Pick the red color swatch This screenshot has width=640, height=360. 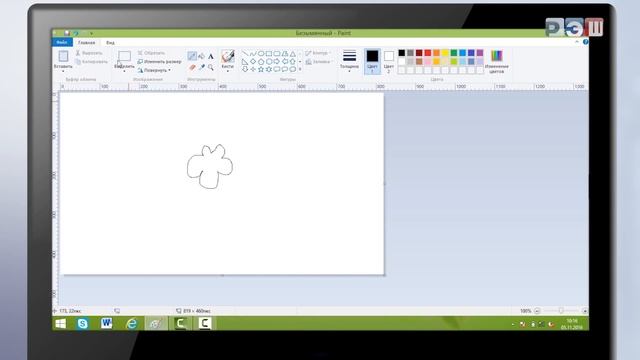click(x=428, y=53)
